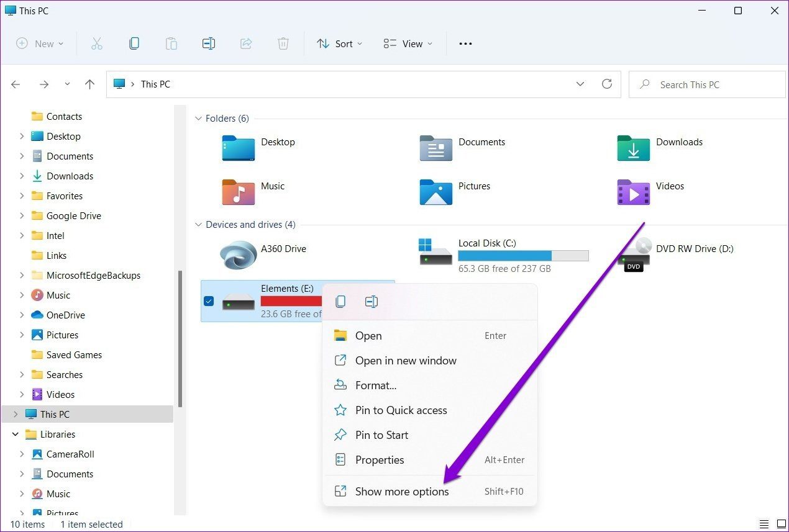This screenshot has width=789, height=532.
Task: Click the 65.3 GB free of 237 GB text
Action: coord(504,269)
